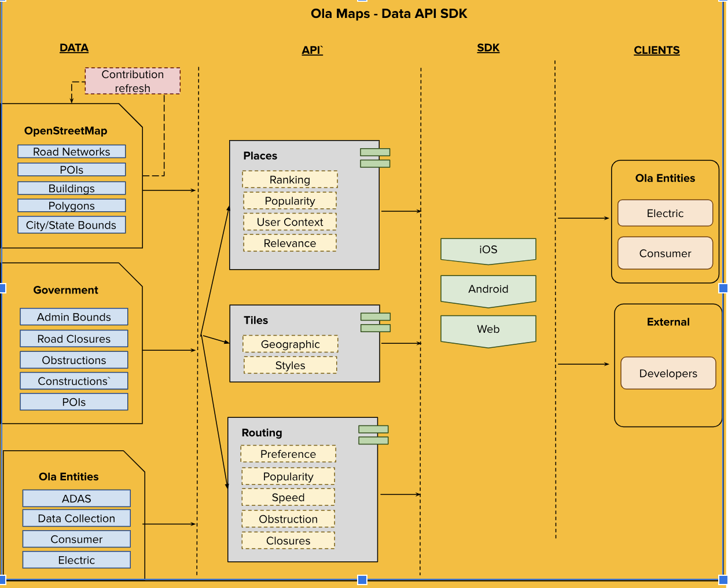The width and height of the screenshot is (728, 588).
Task: Select the pink Contribution refresh box
Action: 133,81
